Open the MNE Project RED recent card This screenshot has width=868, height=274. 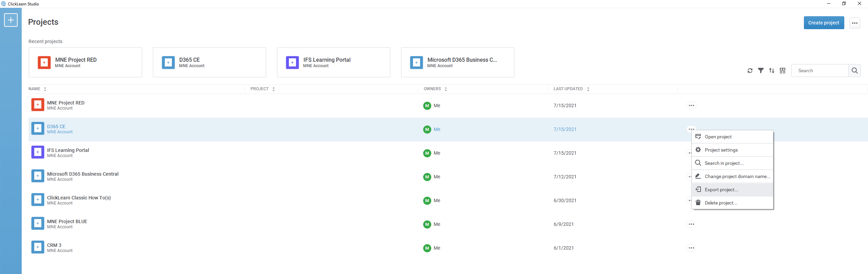click(85, 62)
